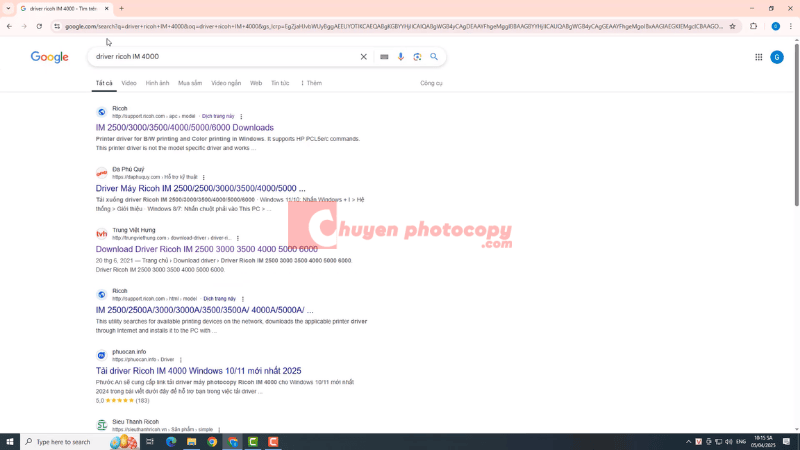
Task: Open Chrome profile icon in toolbar
Action: point(775,26)
